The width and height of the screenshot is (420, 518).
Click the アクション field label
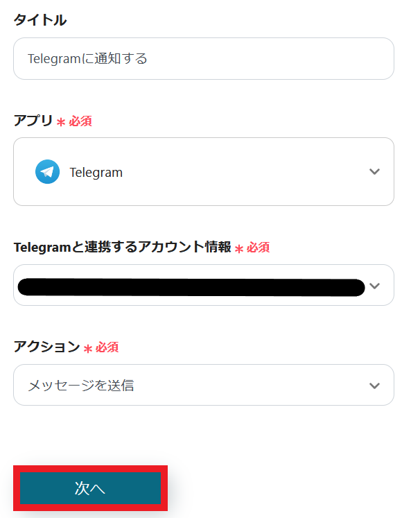coord(47,347)
